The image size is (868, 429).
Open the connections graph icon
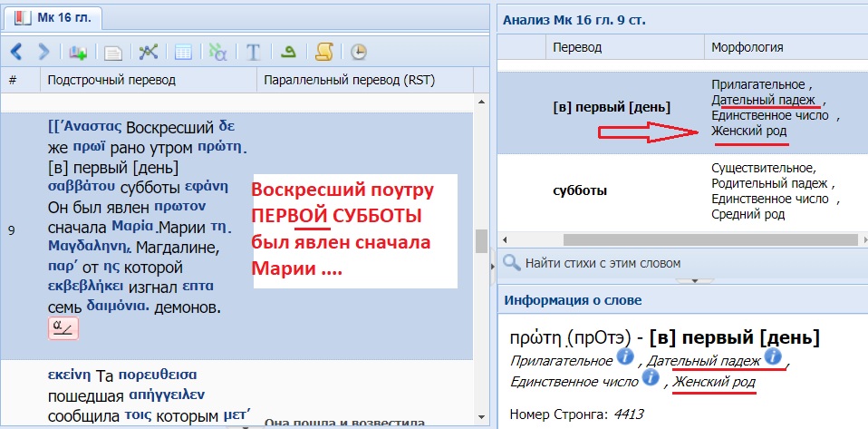tap(149, 52)
